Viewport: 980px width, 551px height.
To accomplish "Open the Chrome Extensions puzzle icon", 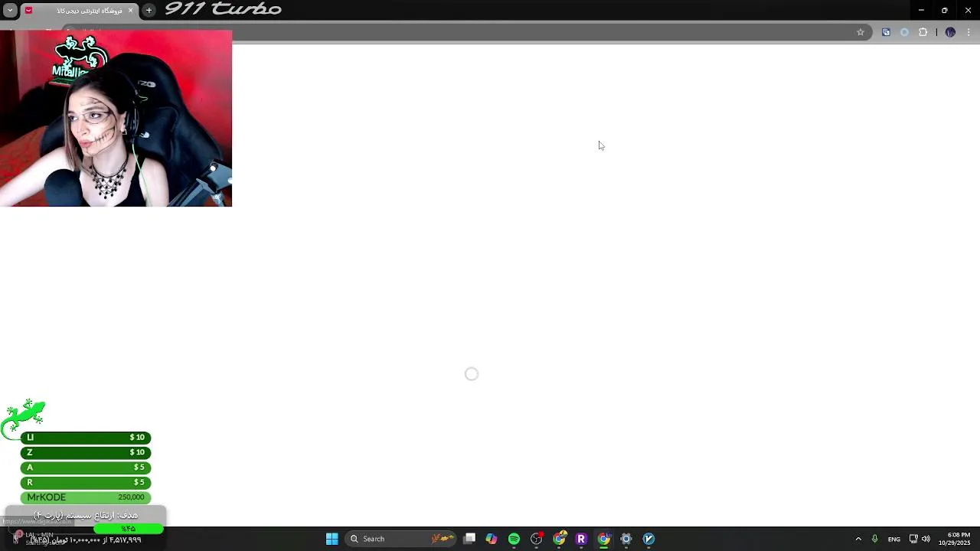I will (x=923, y=32).
